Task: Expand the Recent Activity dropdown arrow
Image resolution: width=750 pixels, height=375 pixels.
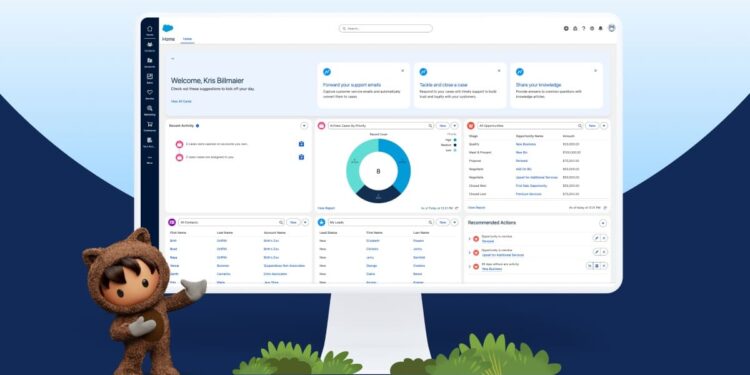Action: [x=304, y=126]
